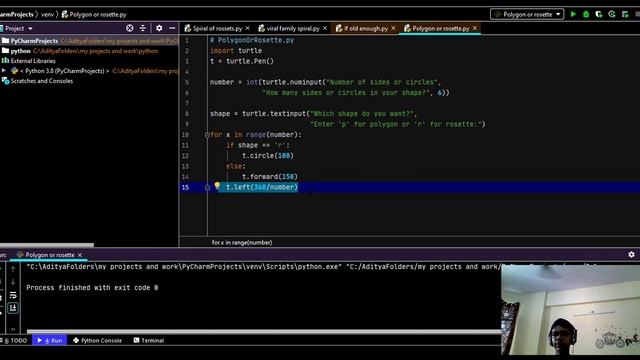Click the locate file crosshair in Project panel

coord(129,28)
